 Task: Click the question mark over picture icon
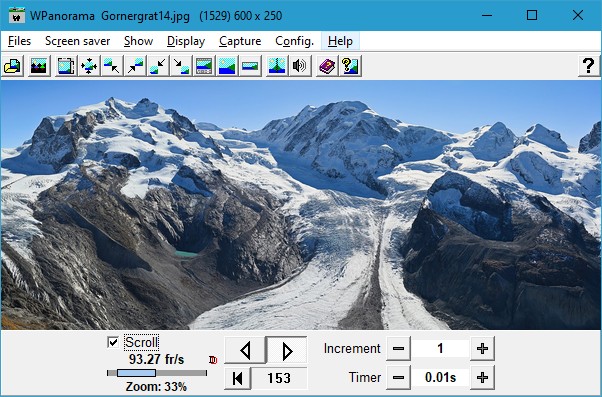[350, 66]
